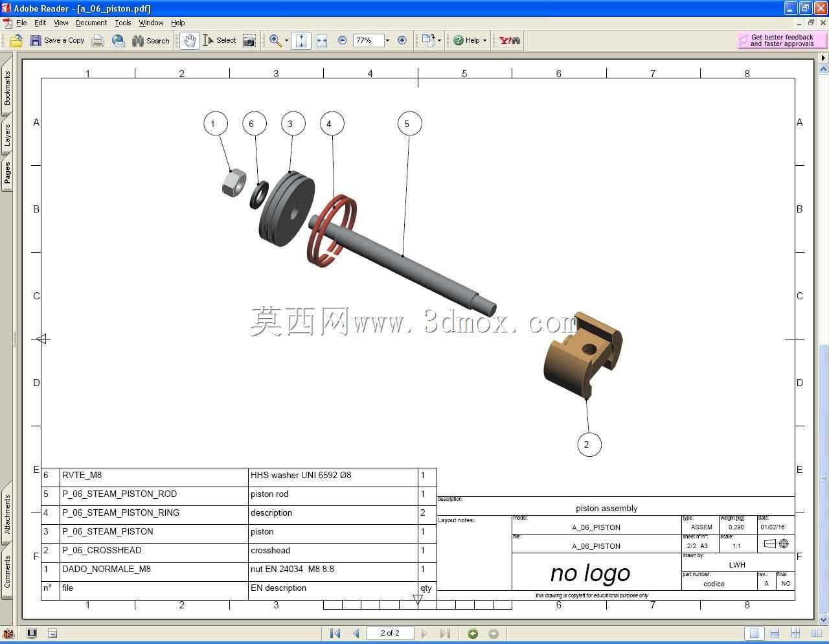
Task: Go to first page button
Action: pos(335,634)
